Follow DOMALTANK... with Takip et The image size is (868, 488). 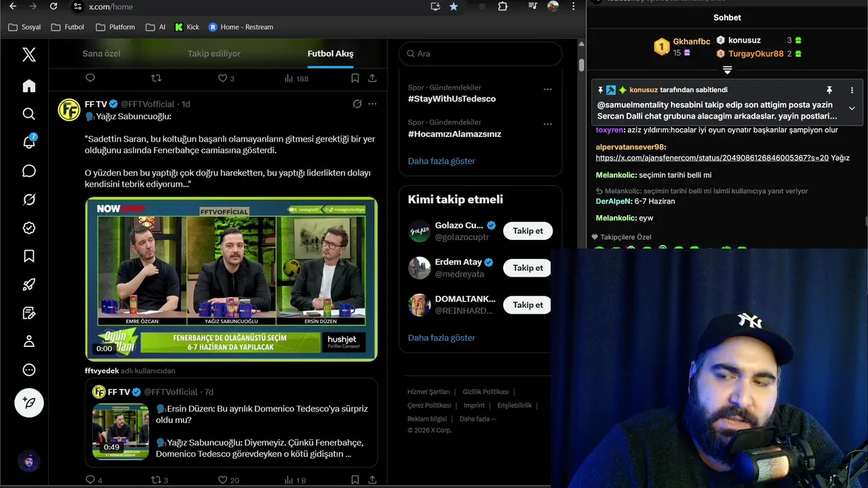point(528,305)
